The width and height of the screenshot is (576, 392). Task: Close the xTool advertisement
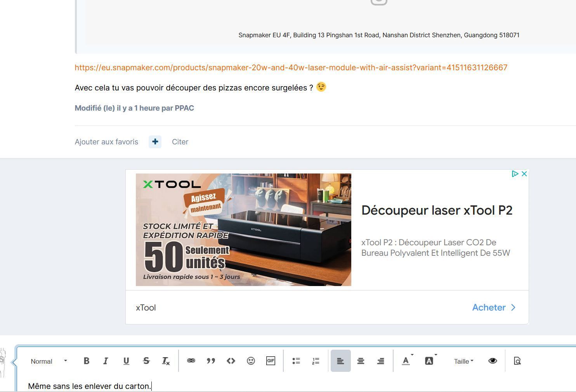pos(524,174)
